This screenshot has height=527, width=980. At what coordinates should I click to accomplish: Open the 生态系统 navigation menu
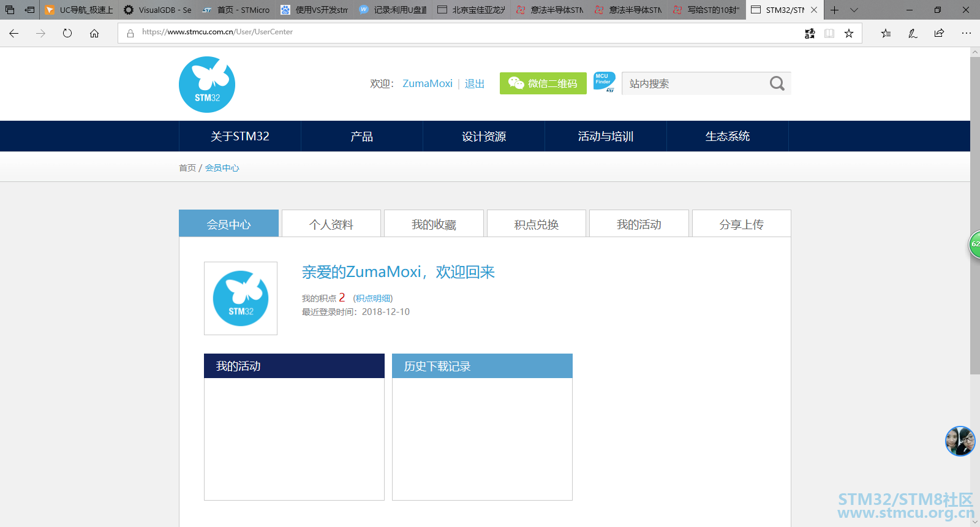728,136
